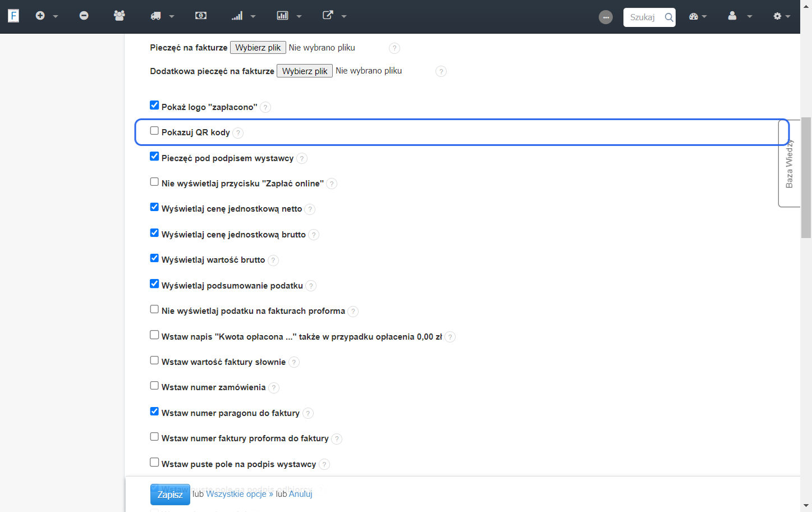Click the Zapisz save button
The width and height of the screenshot is (812, 512).
coord(170,495)
